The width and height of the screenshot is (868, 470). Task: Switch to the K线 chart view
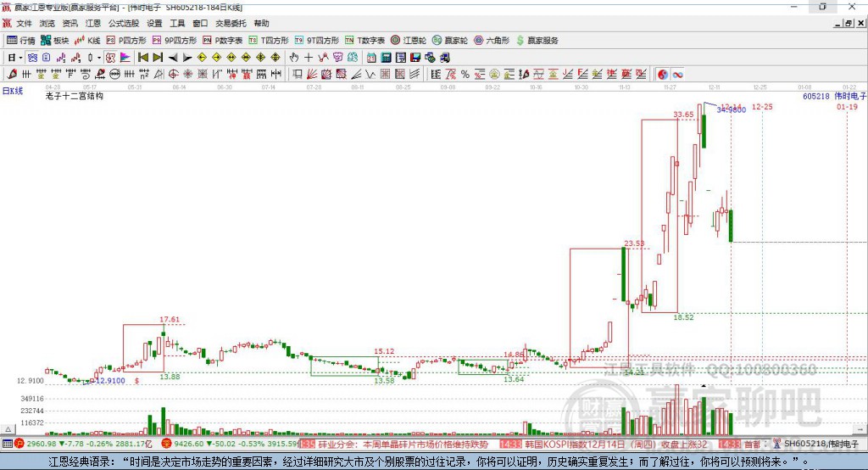pos(87,41)
